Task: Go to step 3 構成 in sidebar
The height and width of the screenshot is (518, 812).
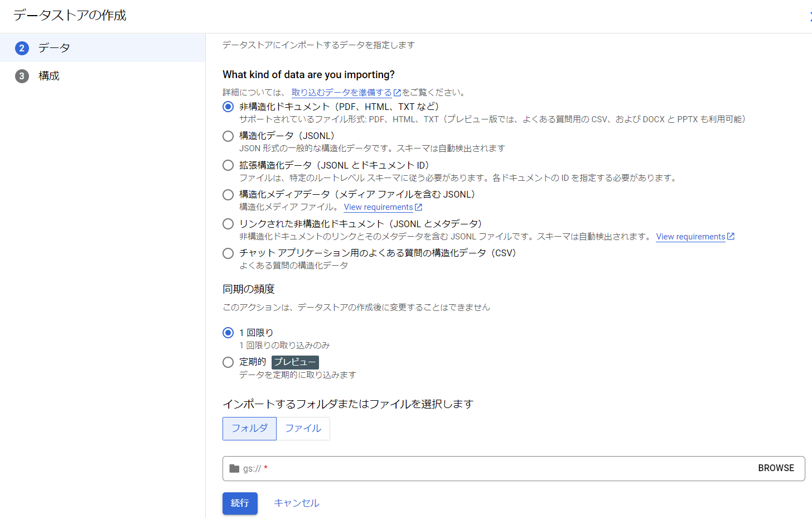Action: [x=103, y=76]
